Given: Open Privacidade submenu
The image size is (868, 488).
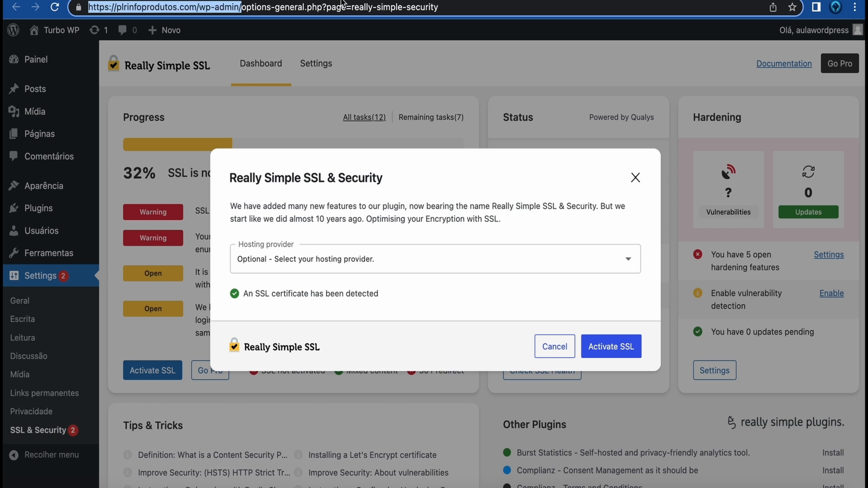Looking at the screenshot, I should tap(31, 411).
